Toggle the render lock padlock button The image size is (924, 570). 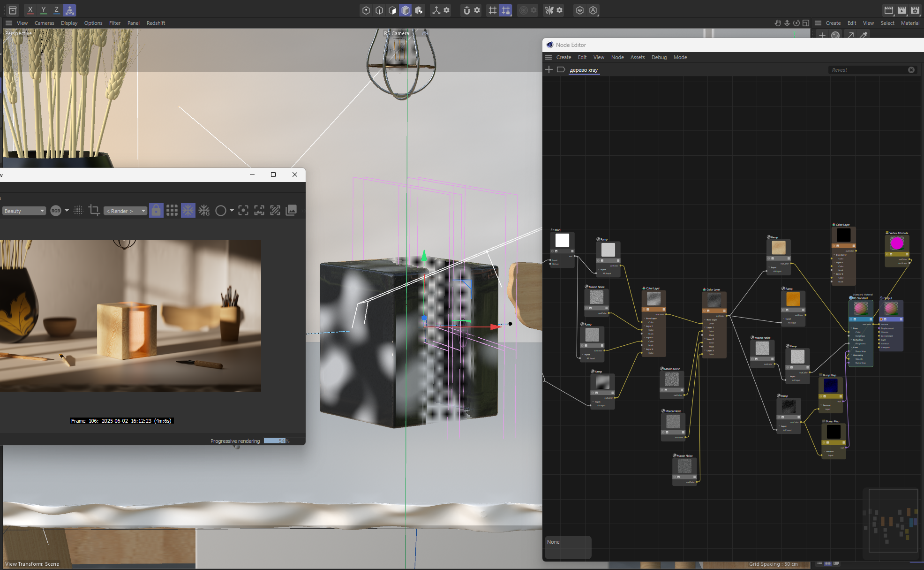(156, 211)
